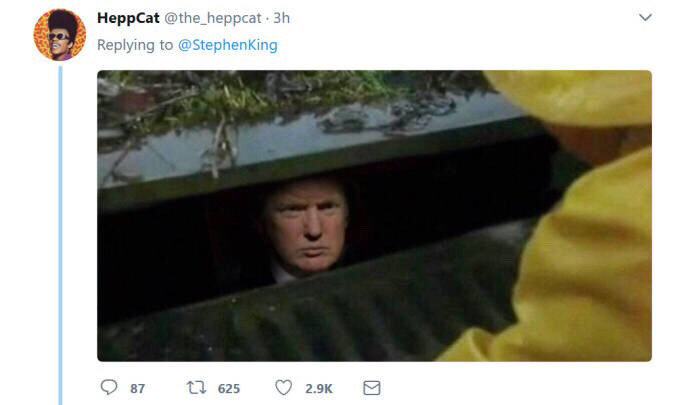Open HeppCat's profile avatar picture
The image size is (690, 405).
pyautogui.click(x=60, y=34)
